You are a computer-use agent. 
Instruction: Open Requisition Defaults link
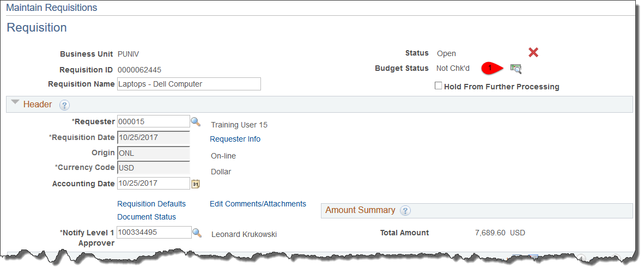(151, 204)
